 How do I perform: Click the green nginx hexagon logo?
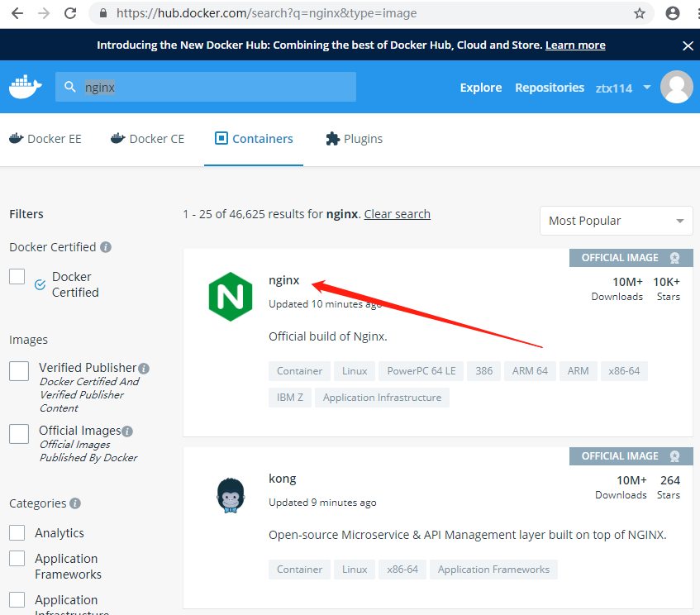coord(231,297)
